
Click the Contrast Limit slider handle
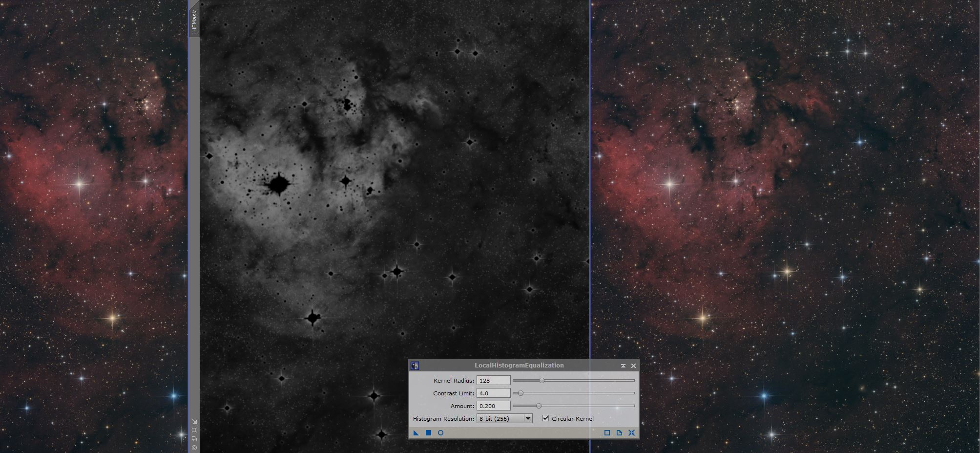click(x=521, y=393)
